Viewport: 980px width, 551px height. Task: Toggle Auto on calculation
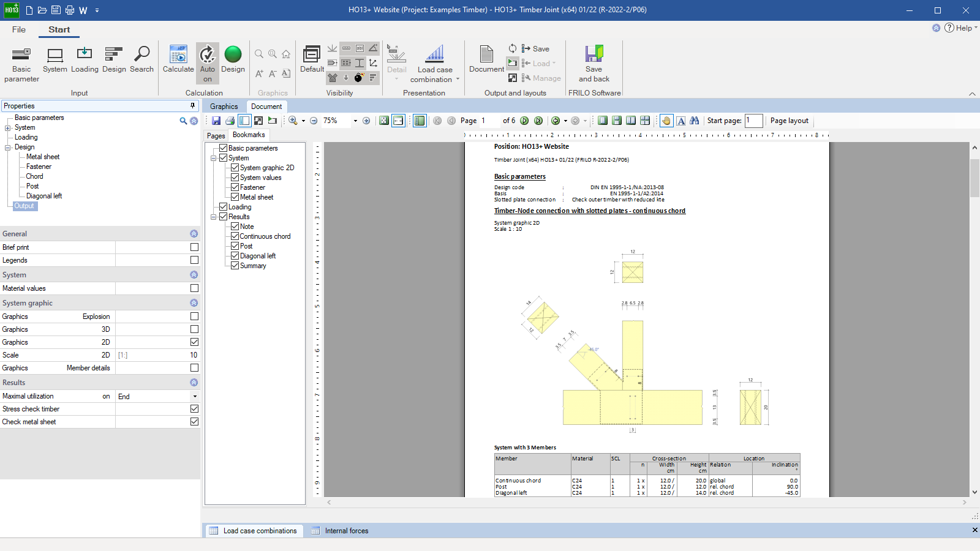(x=208, y=64)
